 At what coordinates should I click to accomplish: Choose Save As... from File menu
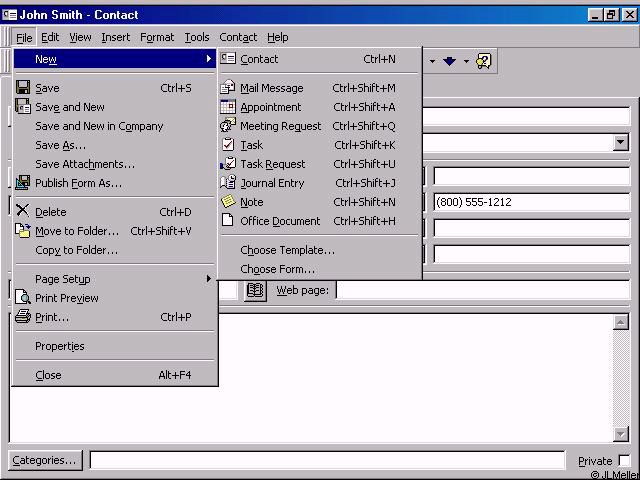115,145
